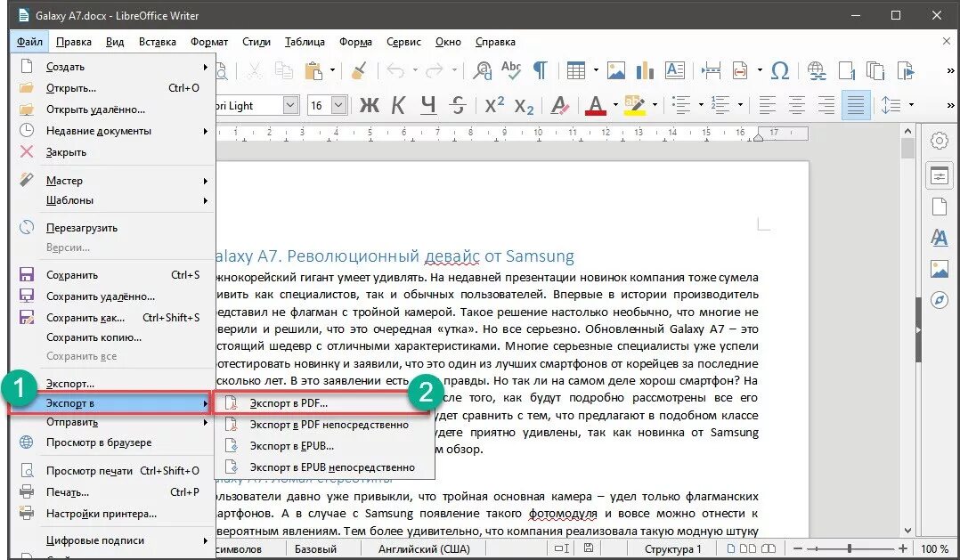Viewport: 960px width, 560px height.
Task: Click the Redo arrow icon
Action: 435,70
